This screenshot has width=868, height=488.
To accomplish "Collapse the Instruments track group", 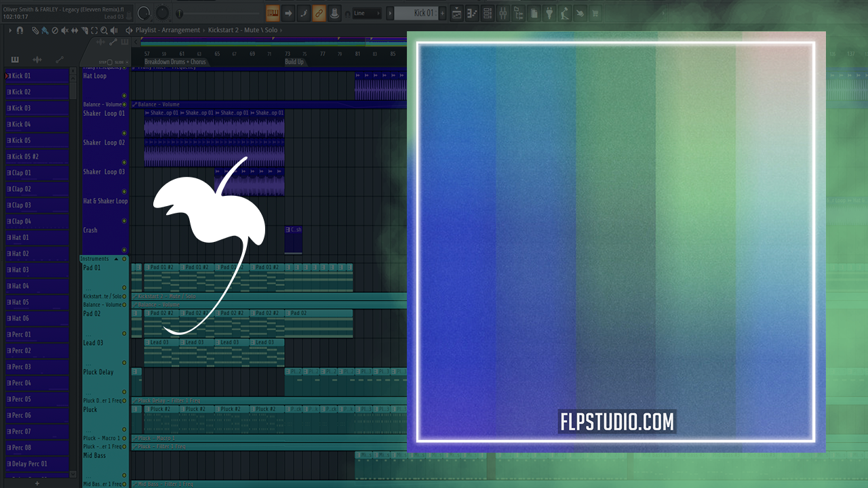I will click(x=116, y=259).
